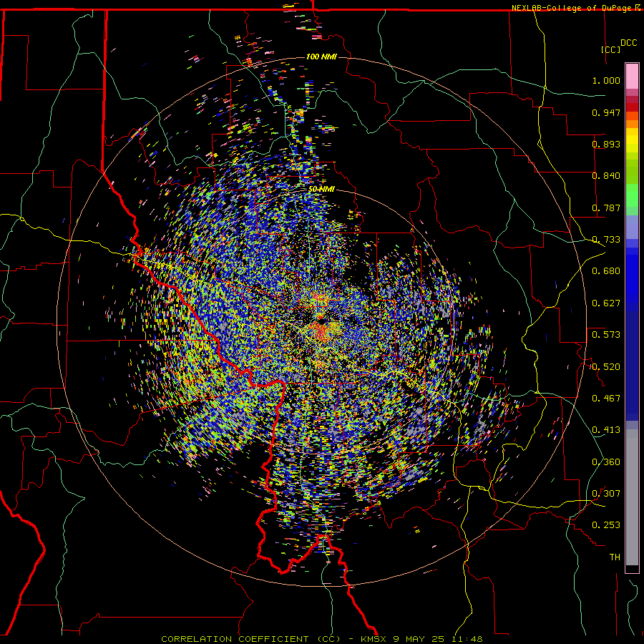Click the gray lower segment of color bar

coord(632,497)
